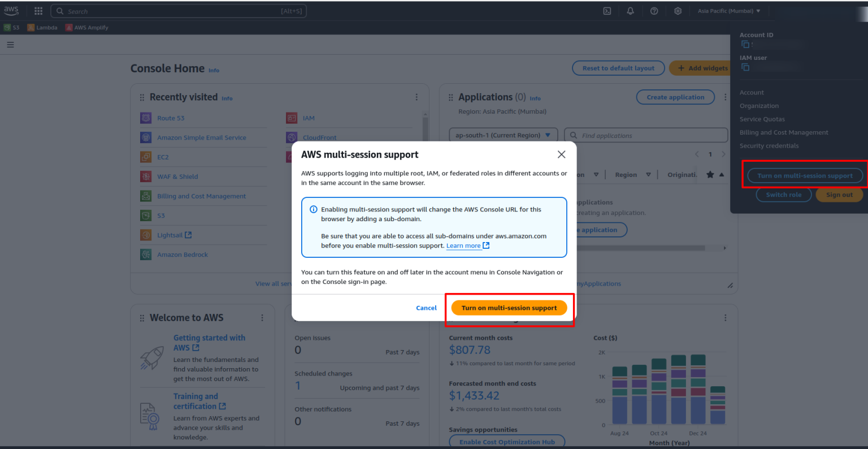Open the ap-south-1 Current Region dropdown
Viewport: 868px width, 449px height.
pyautogui.click(x=502, y=135)
